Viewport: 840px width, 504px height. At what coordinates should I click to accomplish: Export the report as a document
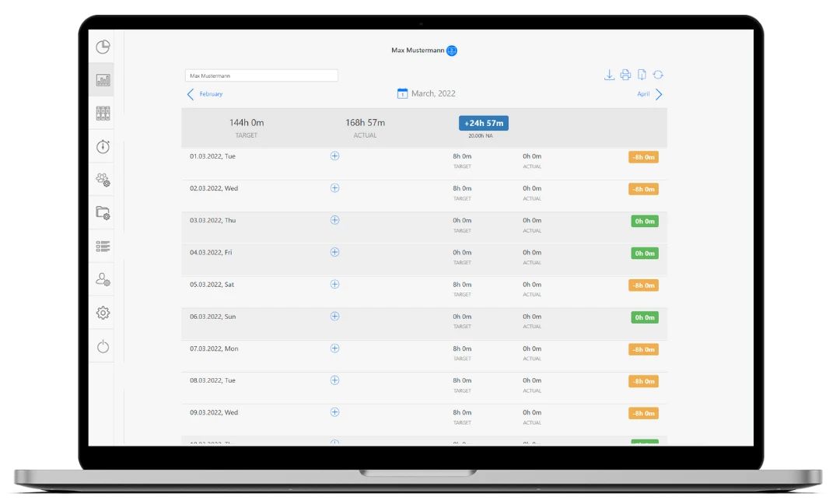click(x=642, y=74)
